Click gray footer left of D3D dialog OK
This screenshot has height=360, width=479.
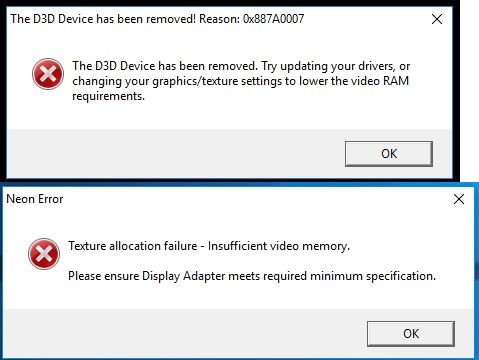point(173,154)
